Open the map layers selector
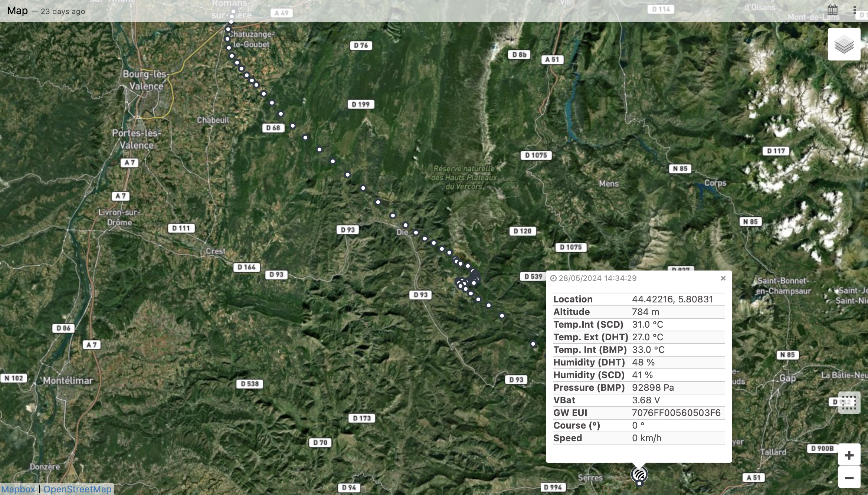This screenshot has height=495, width=868. tap(844, 44)
